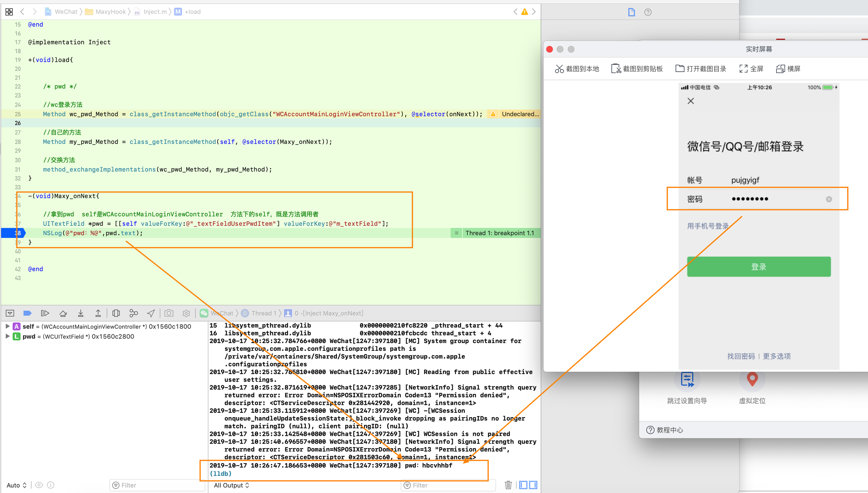Open Debug View Hierarchy tool

click(x=116, y=313)
